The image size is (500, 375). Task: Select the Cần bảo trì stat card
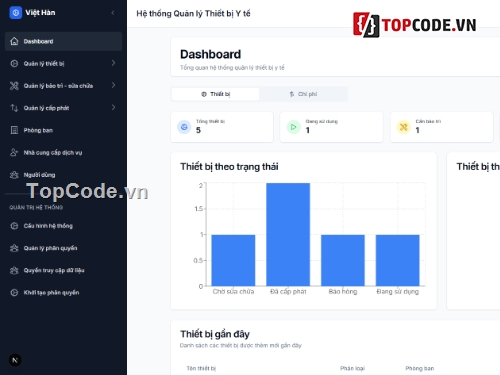coord(442,127)
